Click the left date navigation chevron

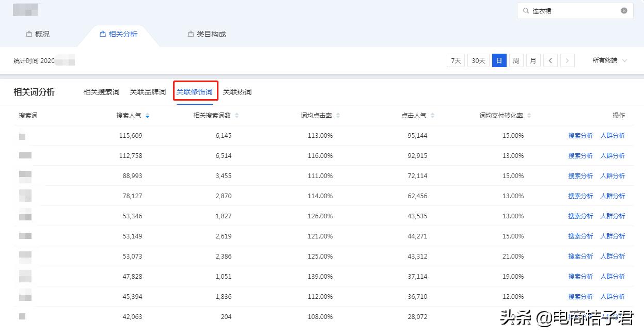(550, 60)
